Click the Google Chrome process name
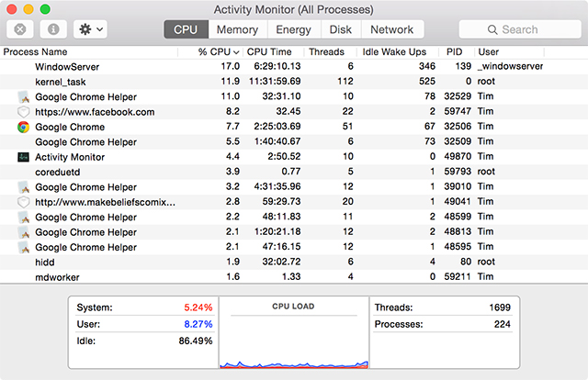The image size is (588, 380). pos(70,127)
